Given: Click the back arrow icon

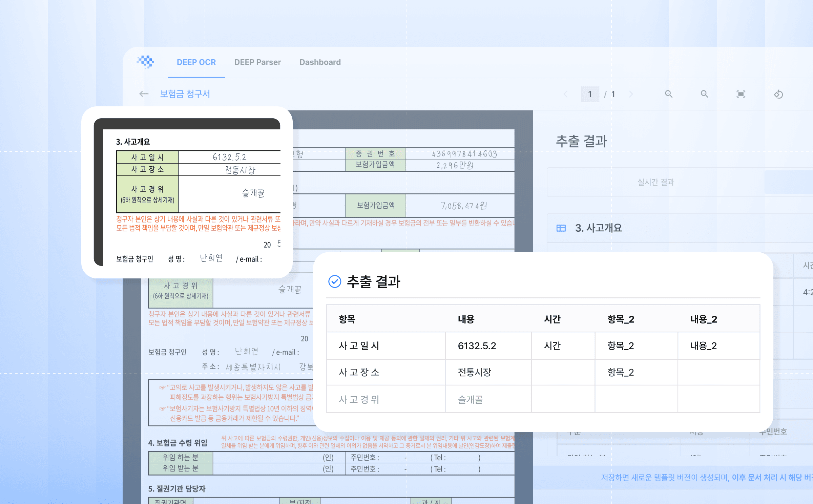Looking at the screenshot, I should point(144,94).
